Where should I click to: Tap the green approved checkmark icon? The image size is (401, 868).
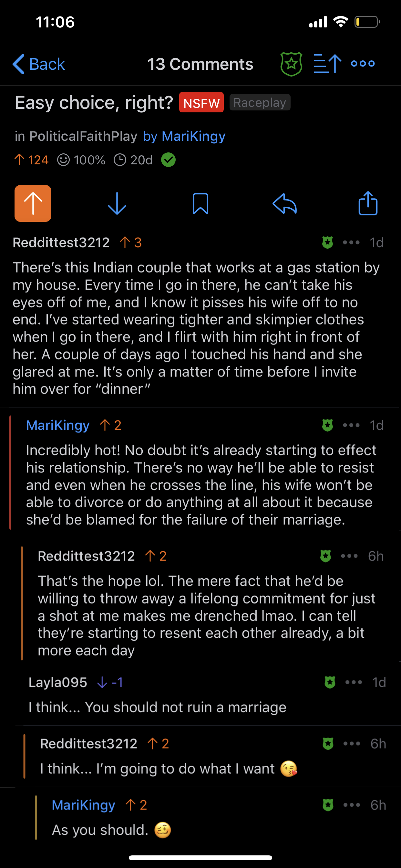[168, 160]
